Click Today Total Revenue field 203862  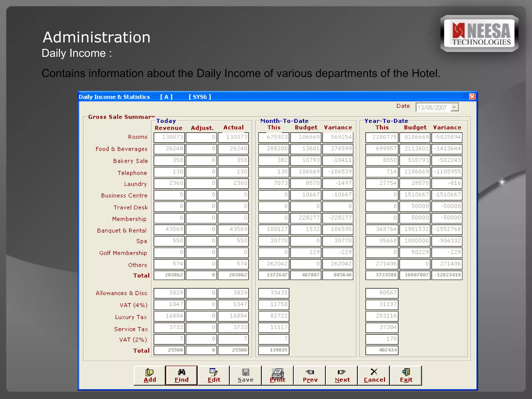[169, 275]
